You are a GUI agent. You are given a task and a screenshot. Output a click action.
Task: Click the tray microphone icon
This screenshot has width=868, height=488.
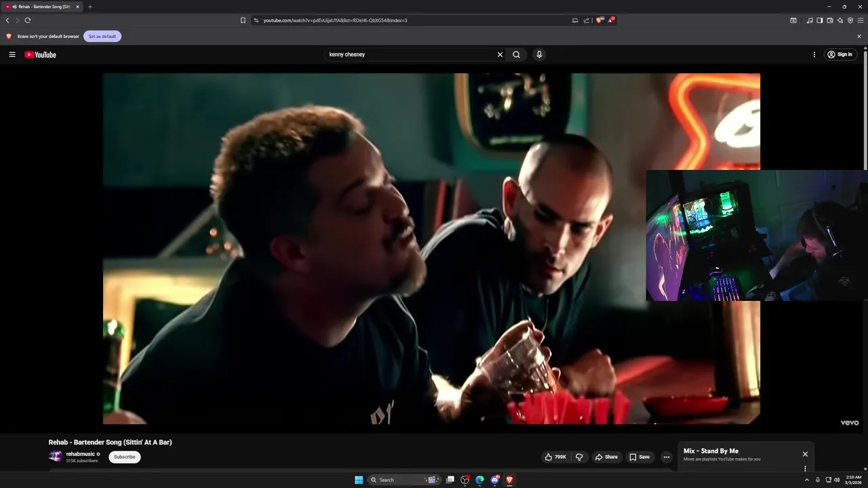[x=818, y=480]
